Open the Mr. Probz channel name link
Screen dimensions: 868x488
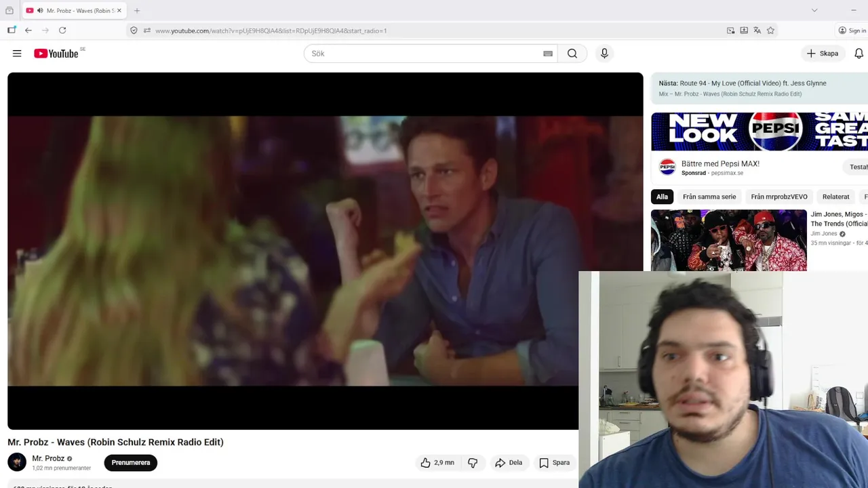[48, 458]
